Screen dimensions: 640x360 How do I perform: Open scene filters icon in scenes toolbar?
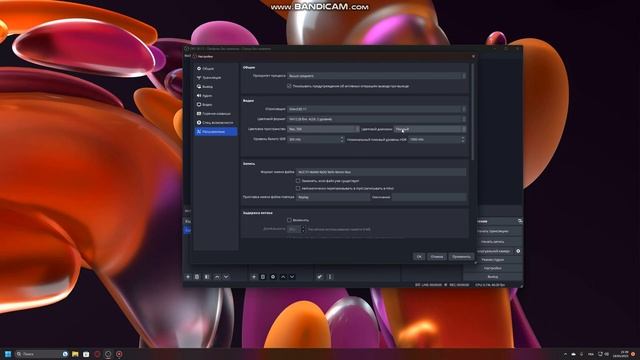coord(207,277)
